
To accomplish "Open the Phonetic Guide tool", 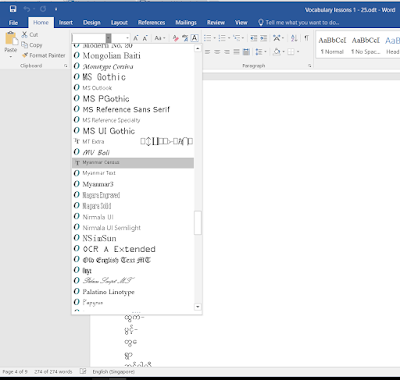I will point(185,38).
